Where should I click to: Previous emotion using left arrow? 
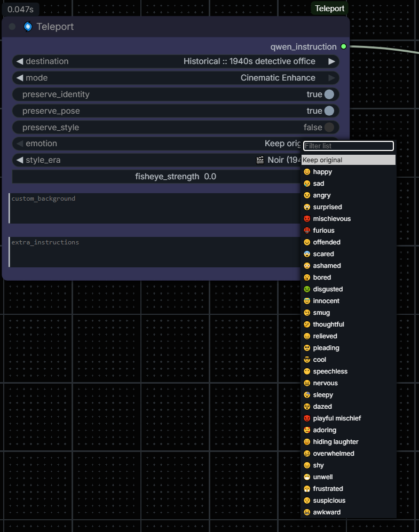(20, 144)
